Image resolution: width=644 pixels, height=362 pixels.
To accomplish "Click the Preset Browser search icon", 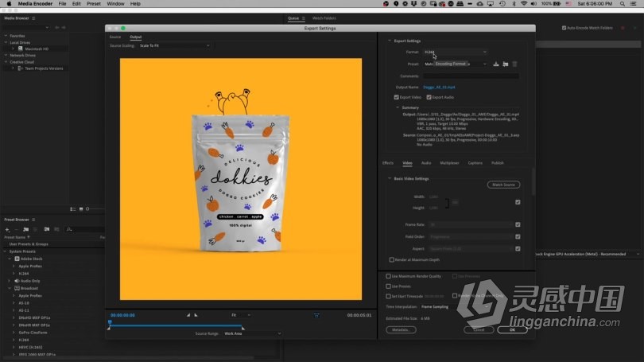I will point(69,229).
